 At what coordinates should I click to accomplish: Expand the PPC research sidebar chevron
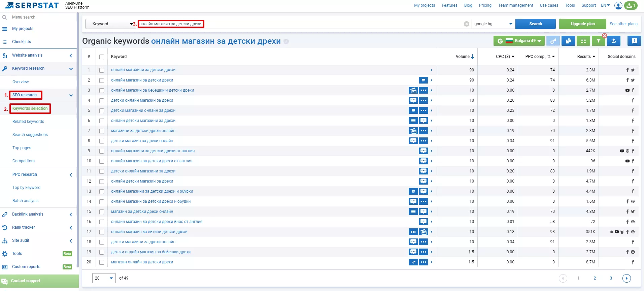[x=71, y=175]
